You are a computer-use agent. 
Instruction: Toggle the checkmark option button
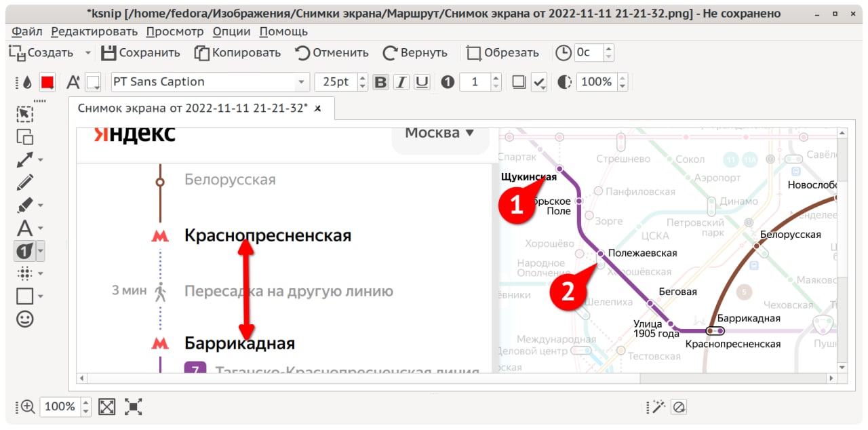539,82
